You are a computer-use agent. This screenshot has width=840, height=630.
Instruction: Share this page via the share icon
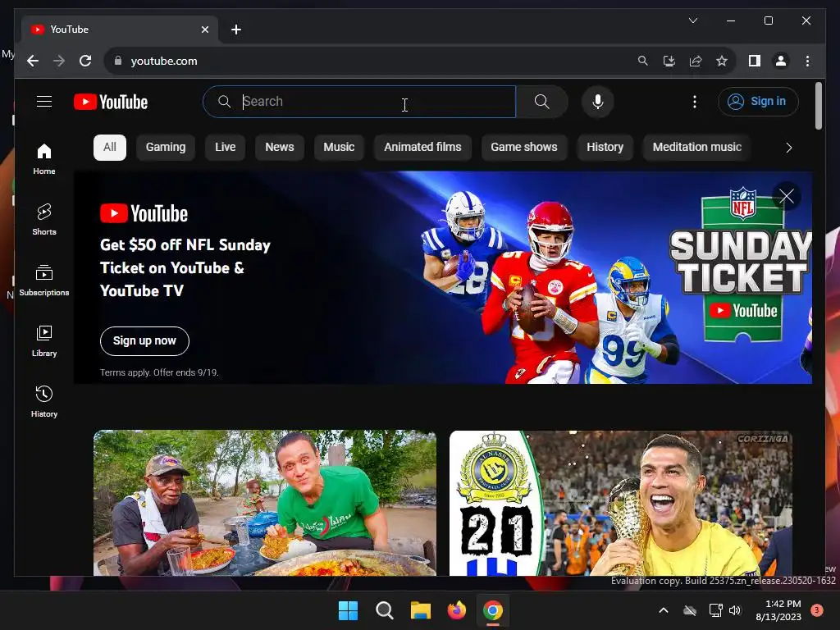696,61
